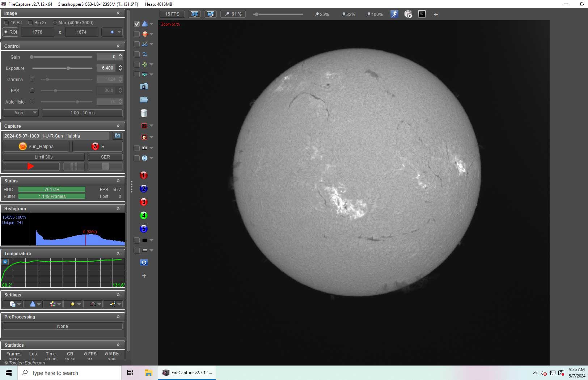Image resolution: width=588 pixels, height=380 pixels.
Task: Click the snapshot camera icon beside filename
Action: tap(118, 136)
